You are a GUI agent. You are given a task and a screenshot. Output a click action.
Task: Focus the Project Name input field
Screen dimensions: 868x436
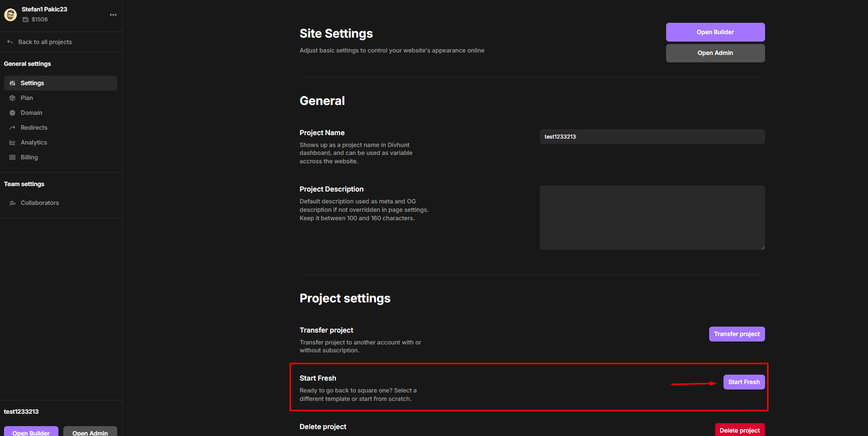click(x=652, y=137)
